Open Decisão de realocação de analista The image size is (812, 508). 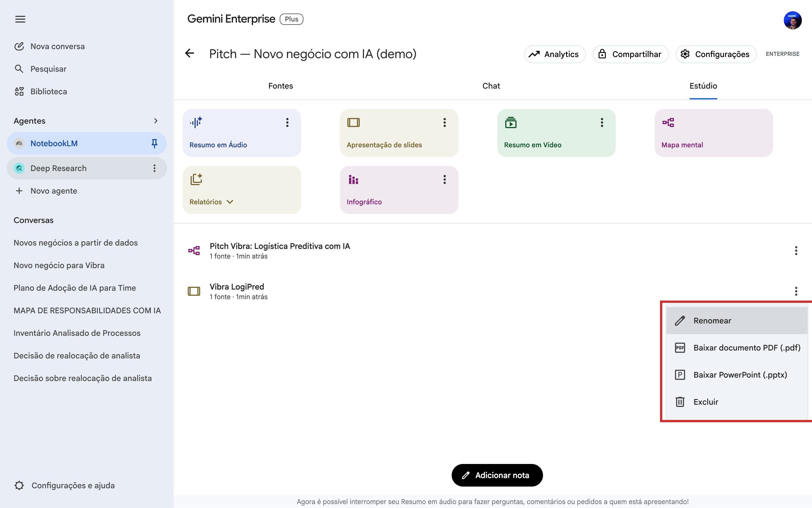pyautogui.click(x=77, y=356)
